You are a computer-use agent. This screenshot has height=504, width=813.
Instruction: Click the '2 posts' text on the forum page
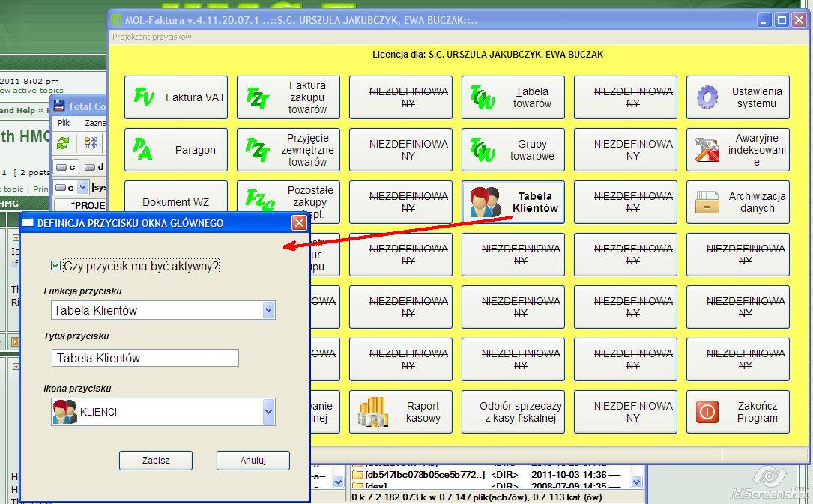tap(34, 172)
